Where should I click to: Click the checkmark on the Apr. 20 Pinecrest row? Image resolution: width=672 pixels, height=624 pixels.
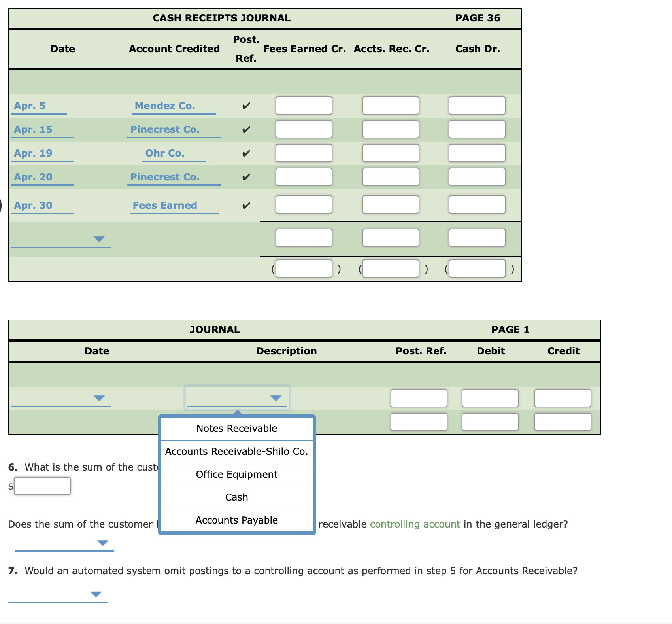pos(246,177)
